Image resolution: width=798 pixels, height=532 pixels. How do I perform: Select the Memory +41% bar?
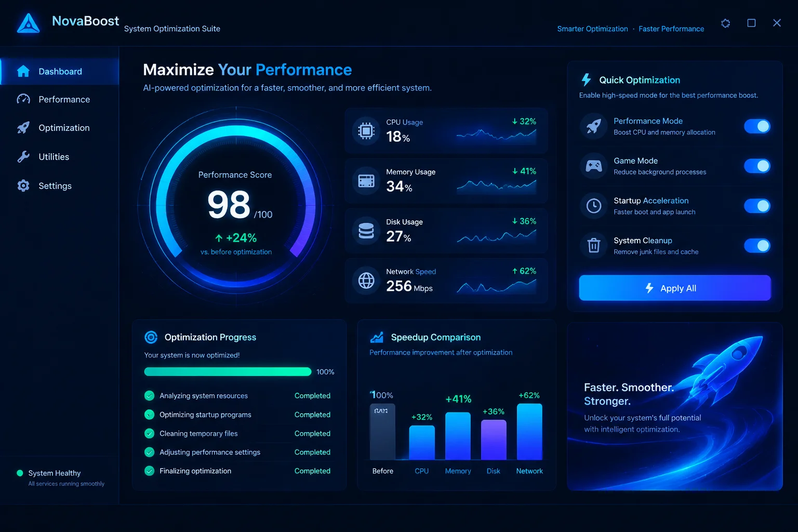tap(458, 436)
